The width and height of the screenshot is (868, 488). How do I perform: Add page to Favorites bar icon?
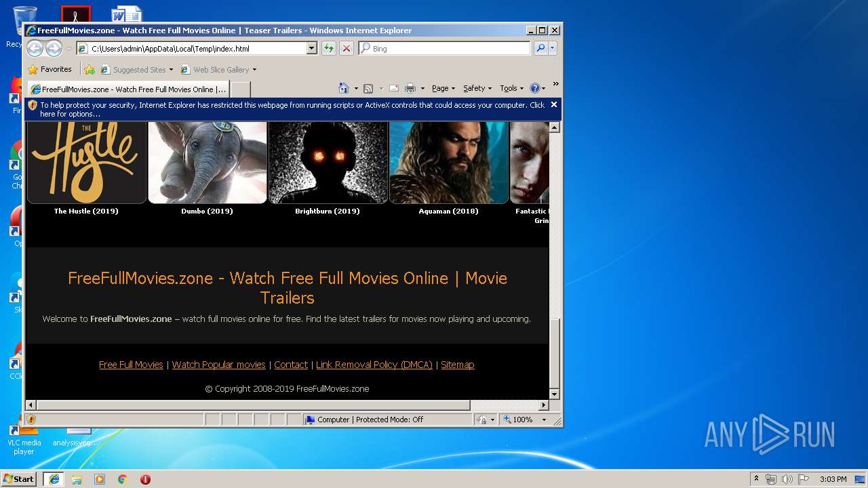point(89,69)
